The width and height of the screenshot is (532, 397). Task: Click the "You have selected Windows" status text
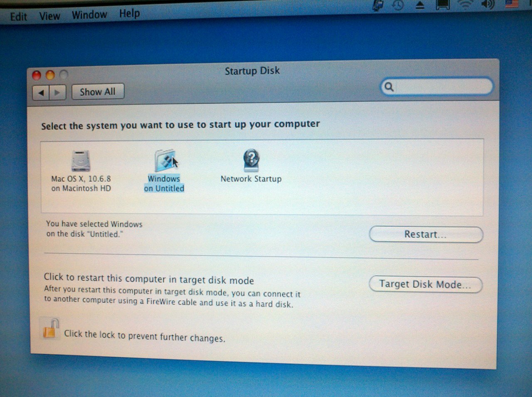point(94,229)
